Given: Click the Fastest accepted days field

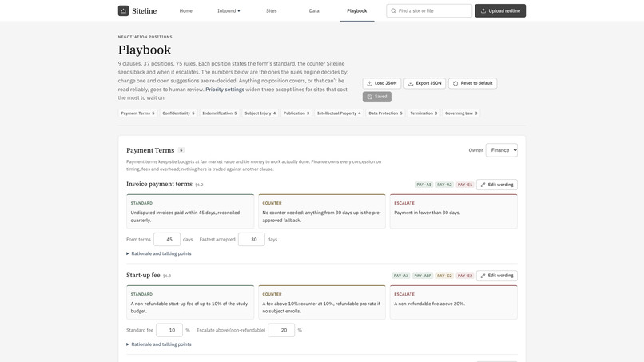Looking at the screenshot, I should point(252,239).
